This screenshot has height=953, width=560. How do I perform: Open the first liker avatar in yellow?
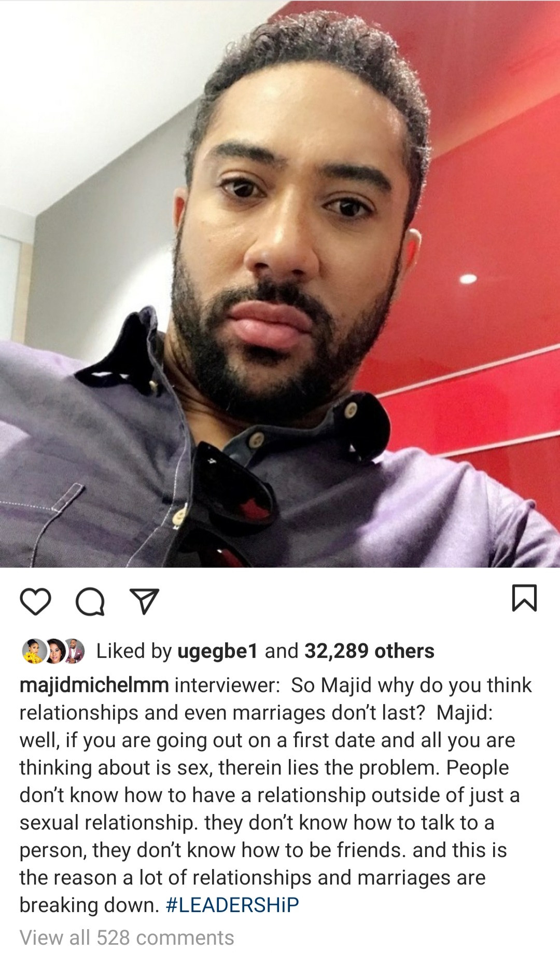click(33, 651)
